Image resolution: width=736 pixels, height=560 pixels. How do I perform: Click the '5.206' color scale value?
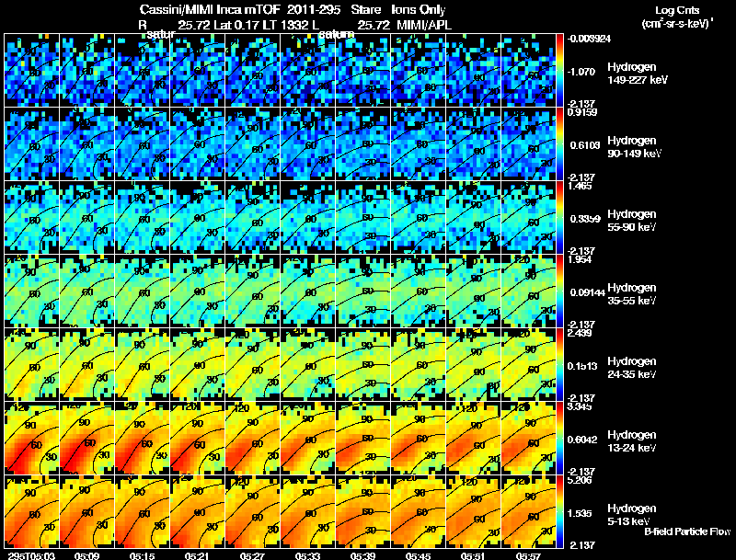pyautogui.click(x=580, y=480)
